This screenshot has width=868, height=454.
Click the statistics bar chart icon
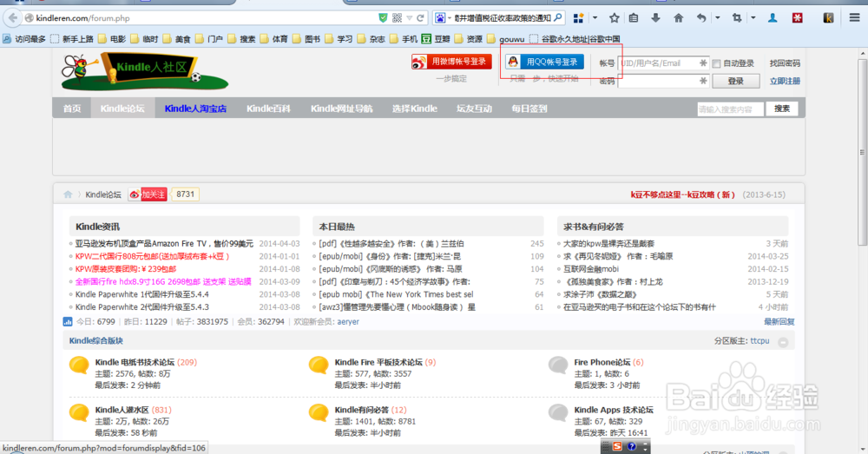pyautogui.click(x=68, y=321)
